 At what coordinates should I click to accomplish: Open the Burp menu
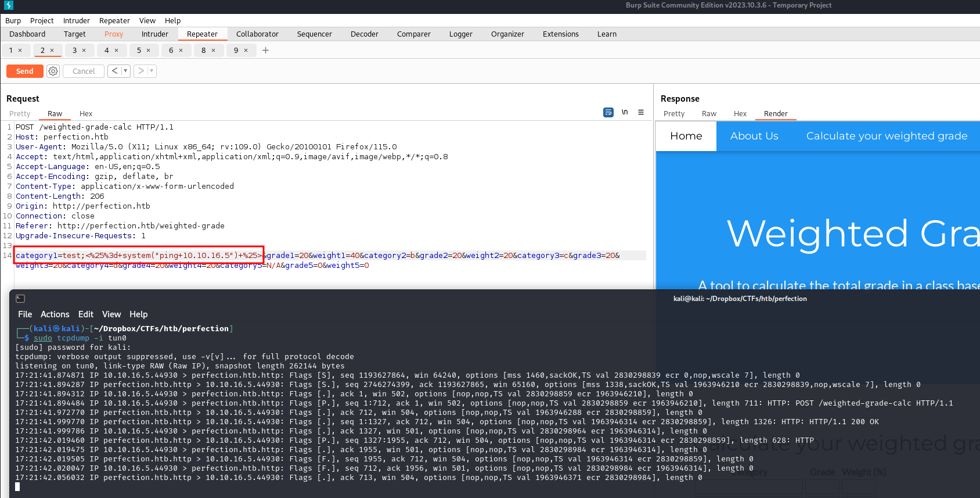pyautogui.click(x=13, y=20)
